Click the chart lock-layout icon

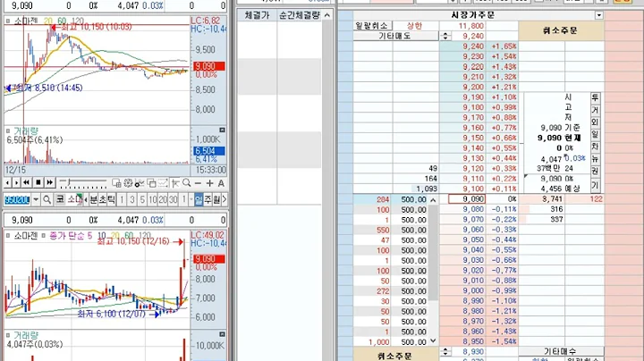click(x=116, y=183)
